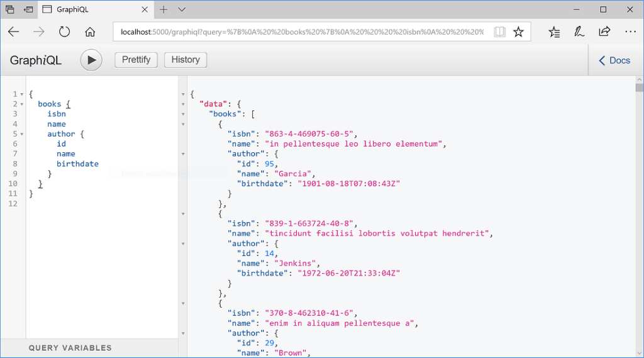Collapse the "data" object in results
Viewport: 644px width, 358px height.
click(x=183, y=104)
